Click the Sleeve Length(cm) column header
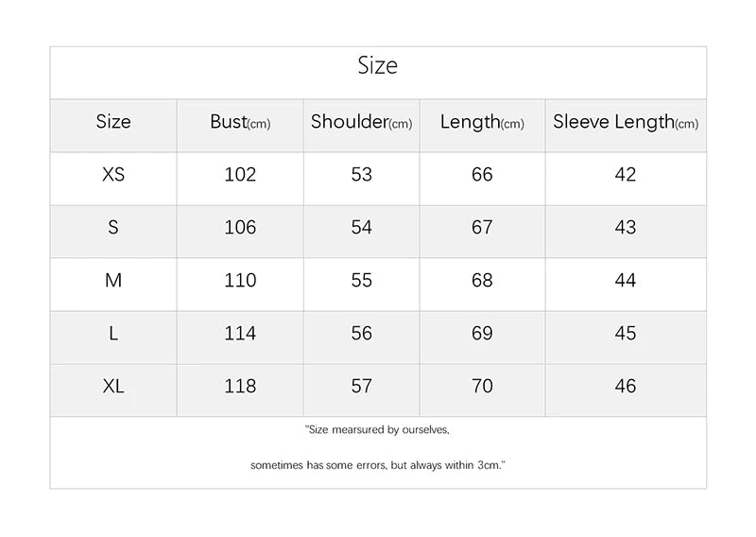The image size is (756, 537). [626, 122]
